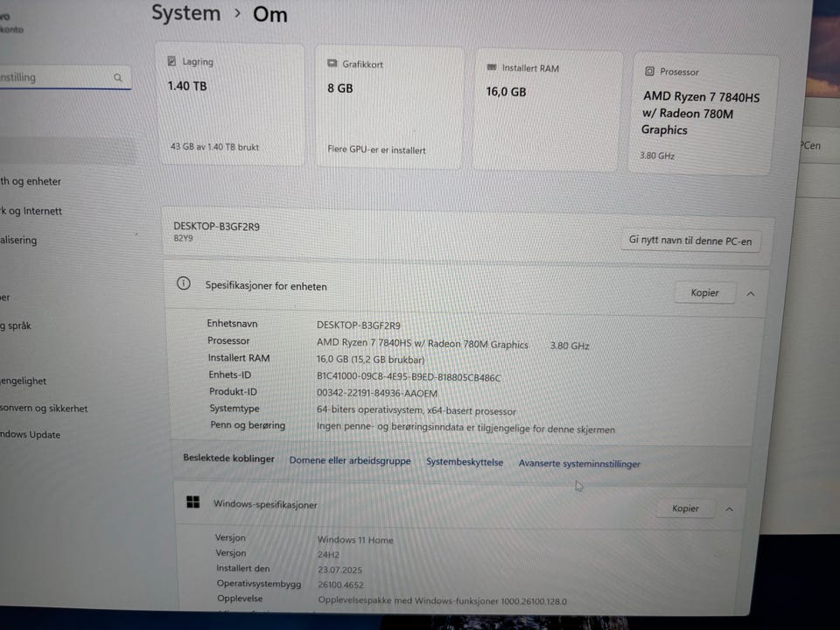Screen dimensions: 840x630
Task: Click the Enhets-ID value B1C41000-09C8
Action: click(x=409, y=377)
